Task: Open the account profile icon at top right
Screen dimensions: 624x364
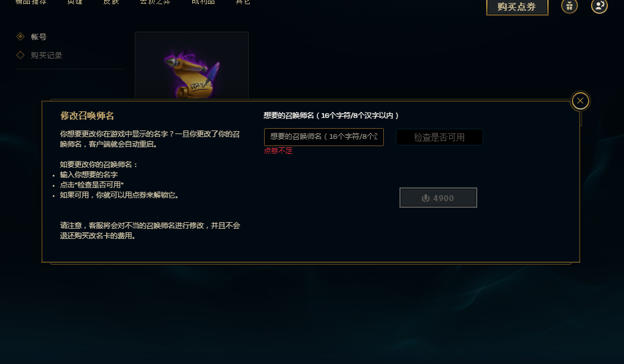Action: (599, 6)
